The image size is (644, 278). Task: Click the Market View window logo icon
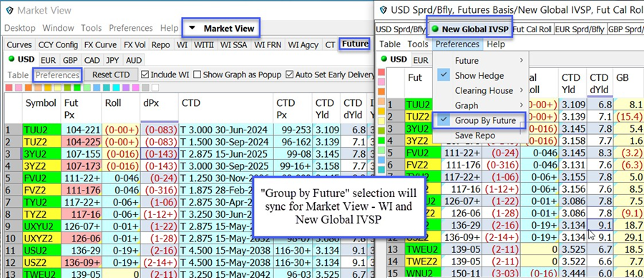(x=9, y=10)
